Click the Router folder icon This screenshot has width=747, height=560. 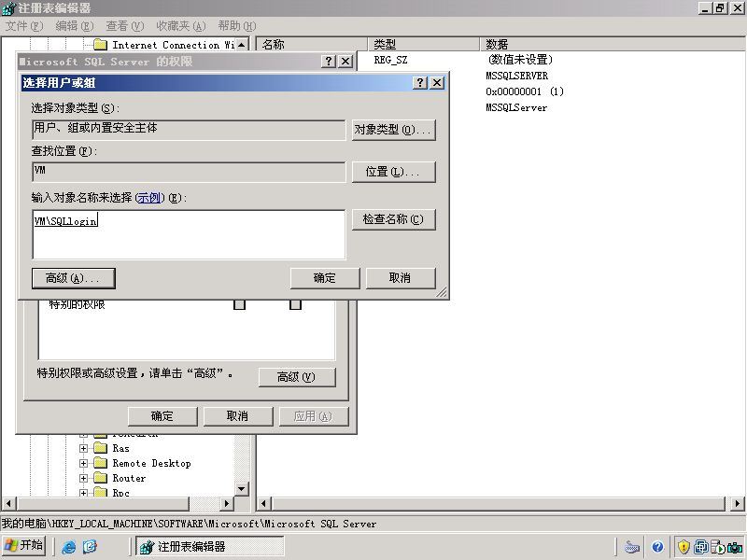coord(100,478)
